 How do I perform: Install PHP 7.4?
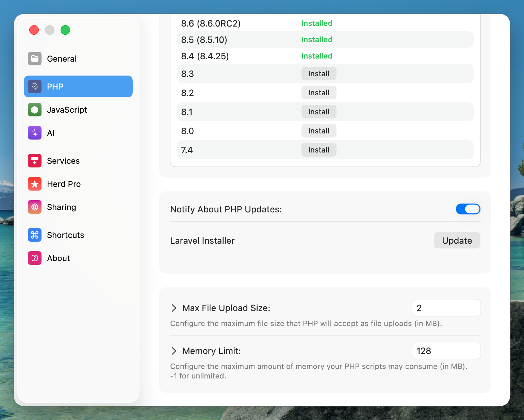click(x=319, y=150)
